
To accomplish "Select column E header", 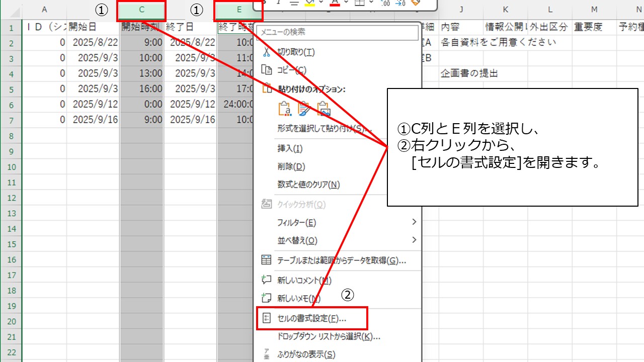I will coord(239,10).
